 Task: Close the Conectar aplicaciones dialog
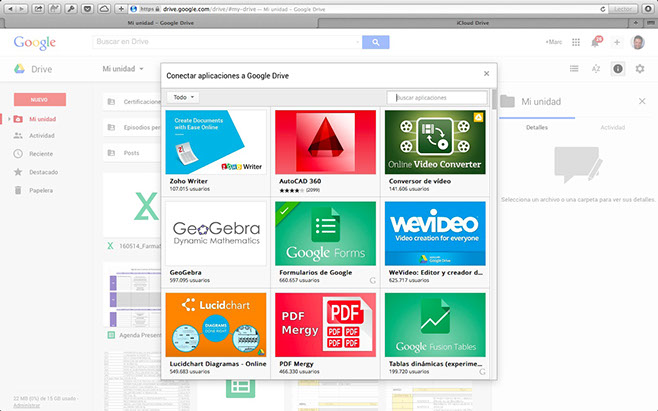click(486, 74)
